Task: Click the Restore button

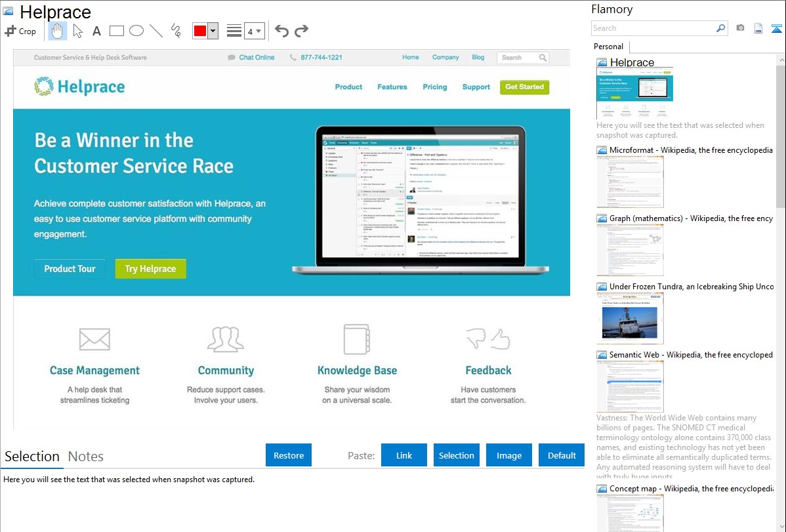Action: point(289,455)
